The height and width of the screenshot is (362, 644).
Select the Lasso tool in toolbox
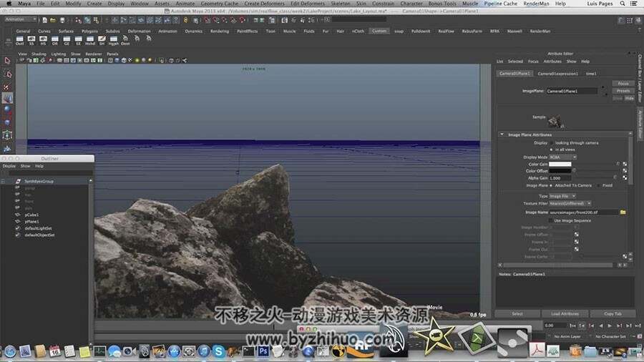7,74
